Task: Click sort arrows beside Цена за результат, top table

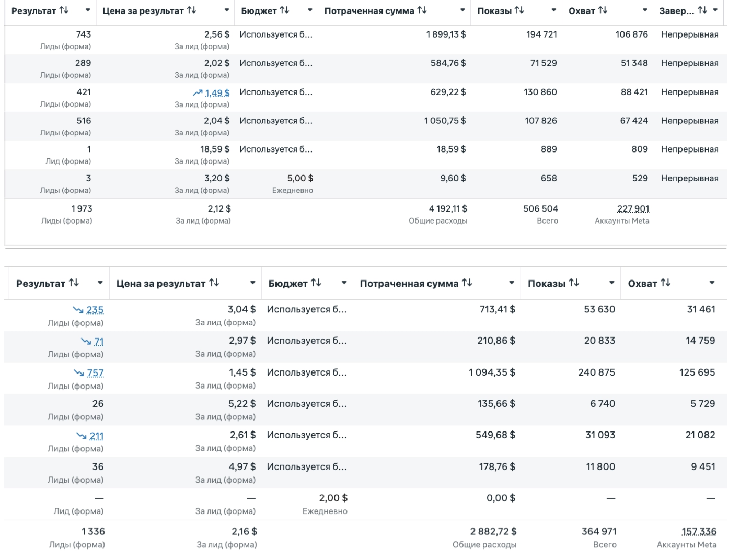Action: (x=192, y=10)
